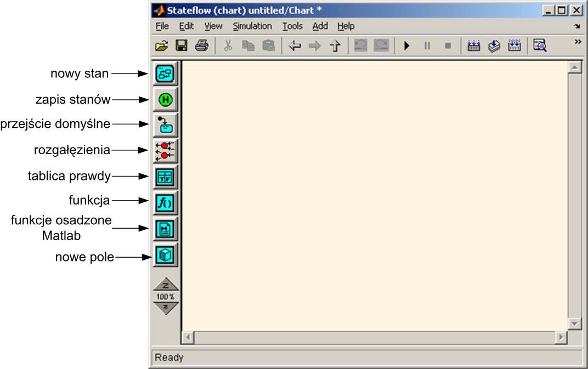Click the third build icon before search
This screenshot has height=369, width=588.
514,46
